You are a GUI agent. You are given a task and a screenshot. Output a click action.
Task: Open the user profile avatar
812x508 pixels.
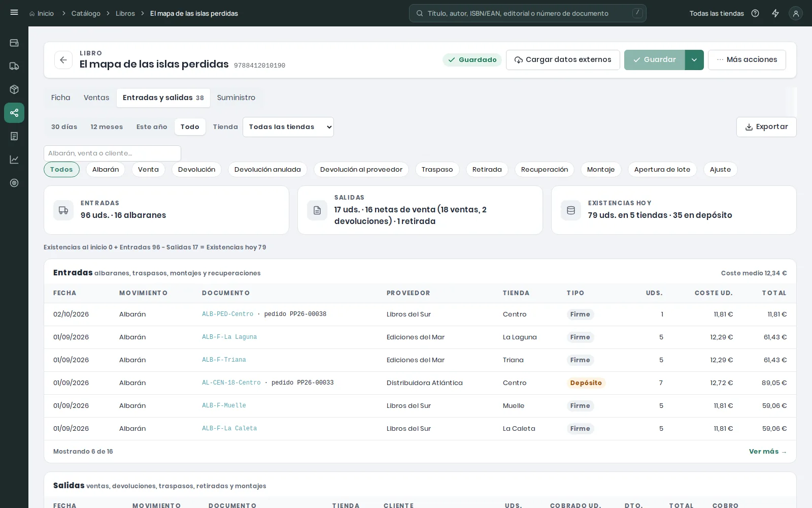(x=796, y=13)
